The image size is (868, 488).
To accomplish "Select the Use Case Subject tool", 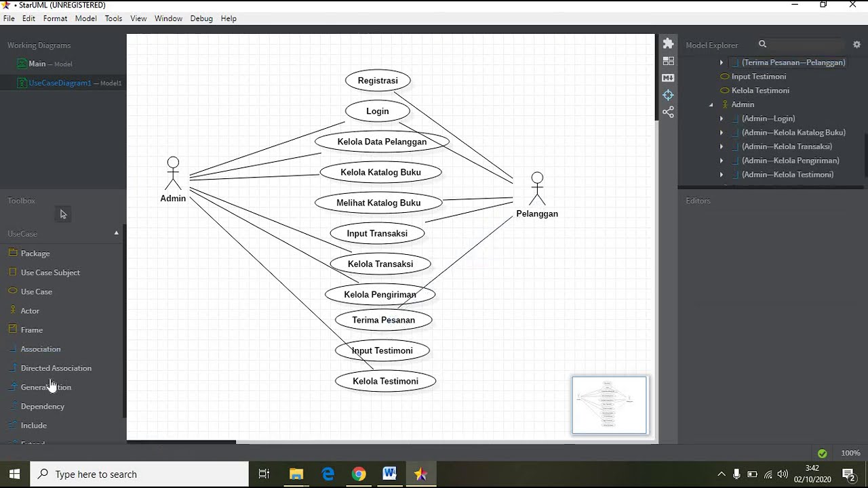I will click(50, 272).
